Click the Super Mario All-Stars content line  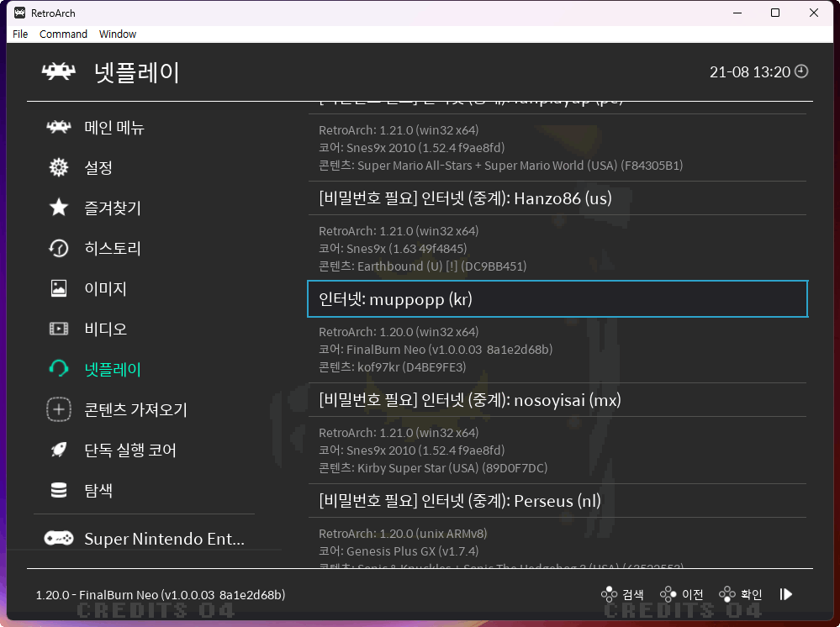[x=501, y=166]
